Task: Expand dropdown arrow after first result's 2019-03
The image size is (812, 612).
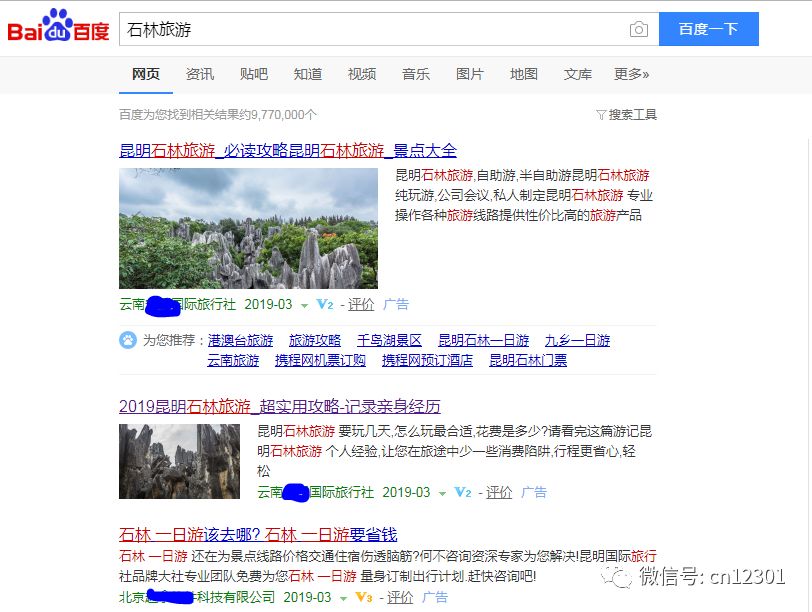Action: (x=304, y=305)
